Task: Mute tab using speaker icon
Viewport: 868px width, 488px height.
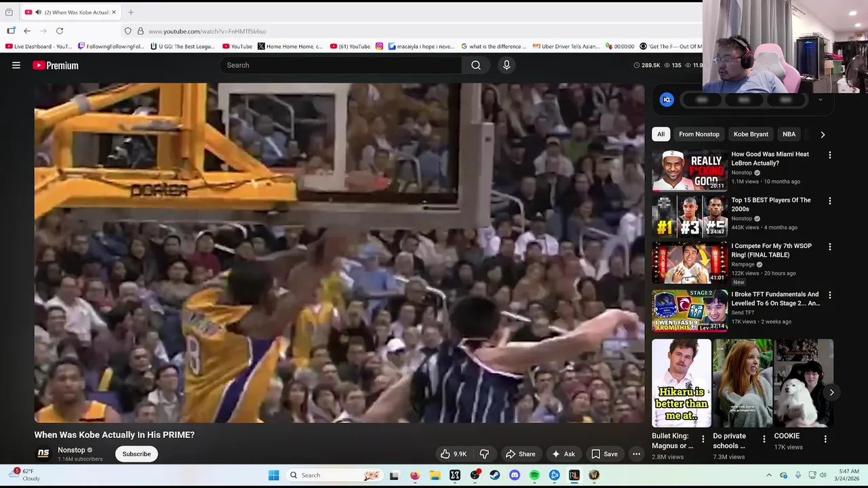Action: click(38, 12)
